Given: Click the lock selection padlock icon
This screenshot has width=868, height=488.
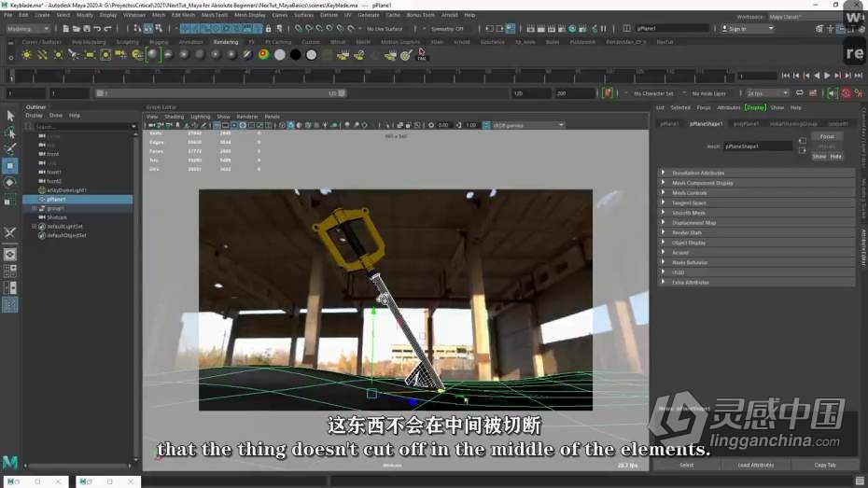Looking at the screenshot, I should tap(269, 28).
